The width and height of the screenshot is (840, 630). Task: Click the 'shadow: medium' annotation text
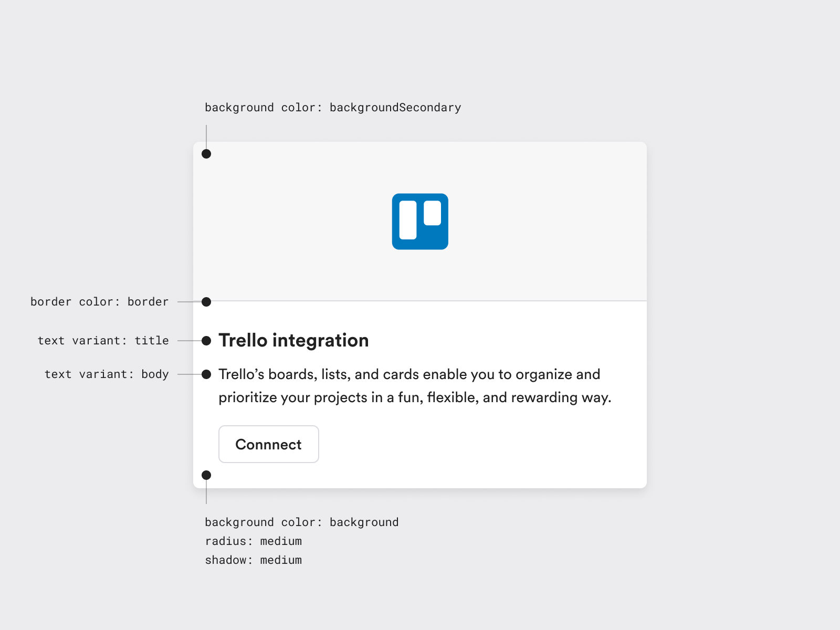253,560
